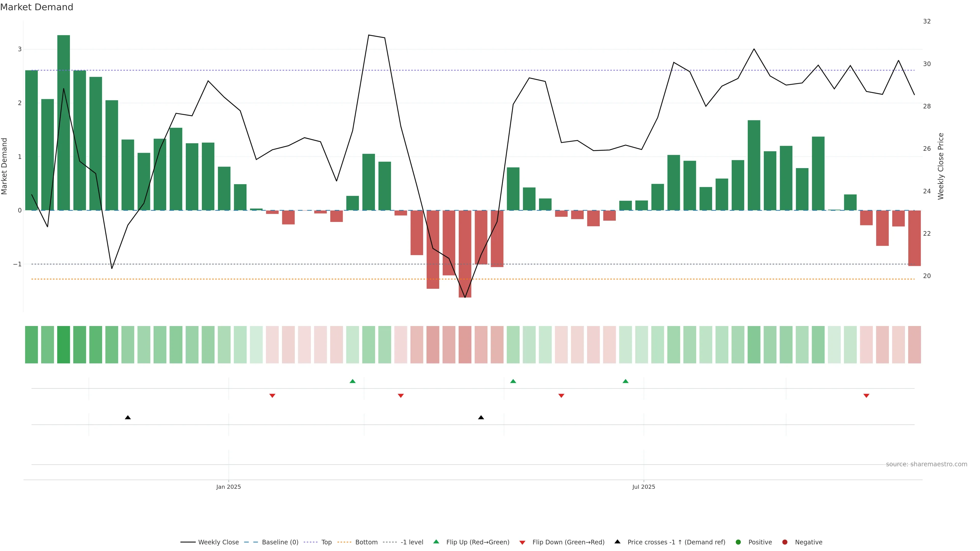
Task: Click the -1 level legend entry
Action: pos(412,542)
